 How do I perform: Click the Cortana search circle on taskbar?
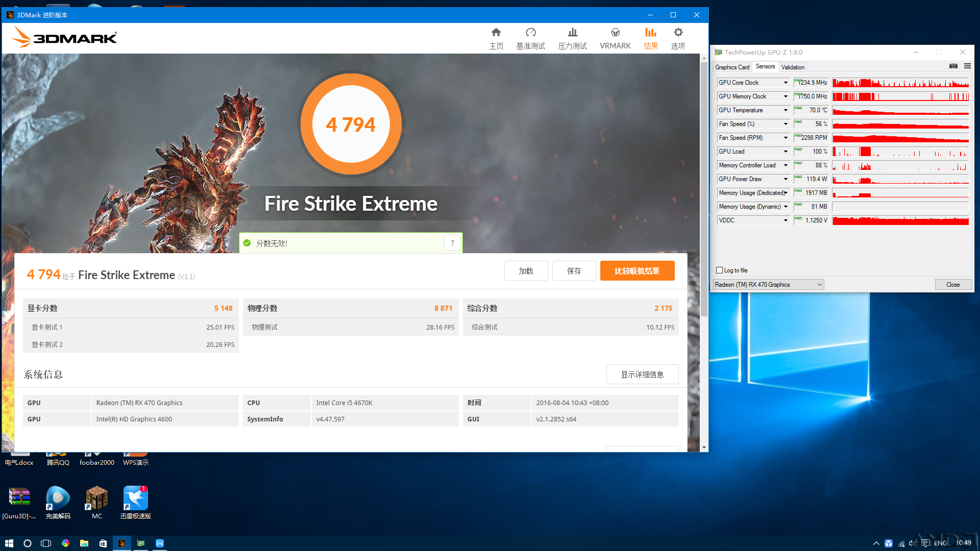tap(28, 543)
